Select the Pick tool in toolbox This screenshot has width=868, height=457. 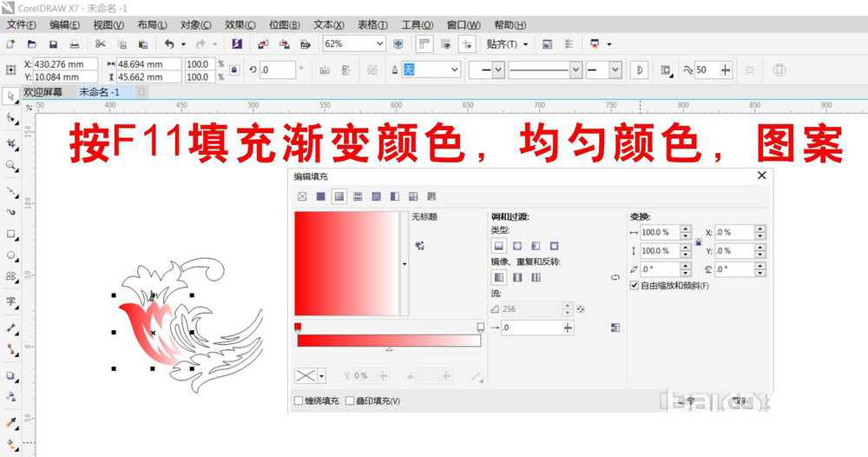pyautogui.click(x=10, y=96)
